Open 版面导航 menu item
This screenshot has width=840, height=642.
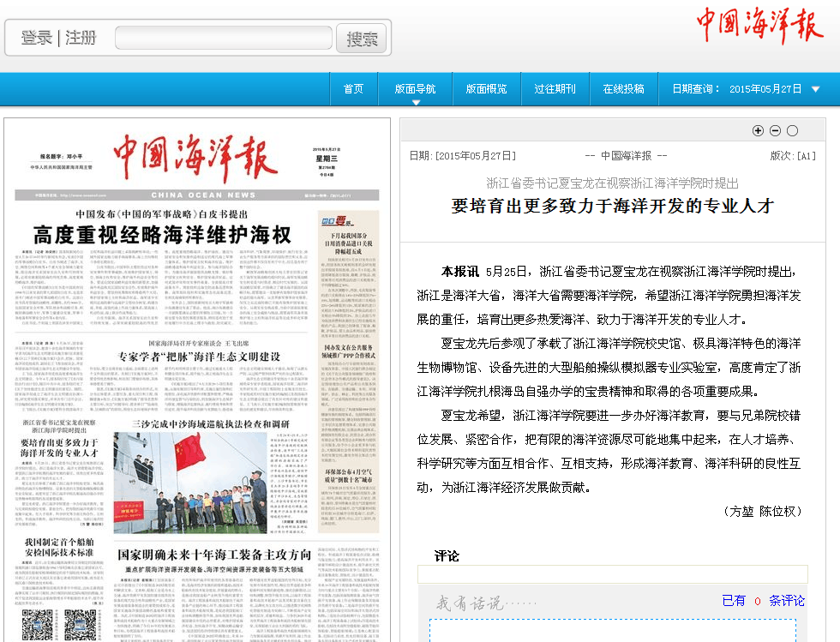pos(415,89)
